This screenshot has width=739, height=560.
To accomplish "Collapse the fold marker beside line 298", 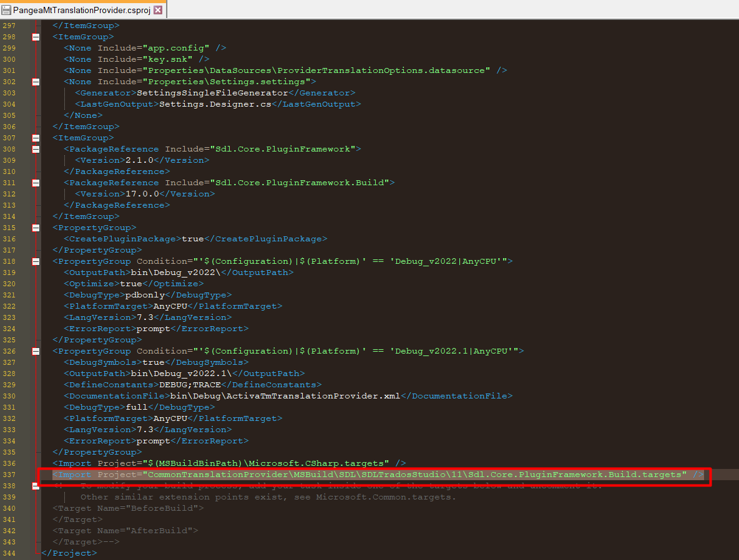I will pyautogui.click(x=36, y=36).
